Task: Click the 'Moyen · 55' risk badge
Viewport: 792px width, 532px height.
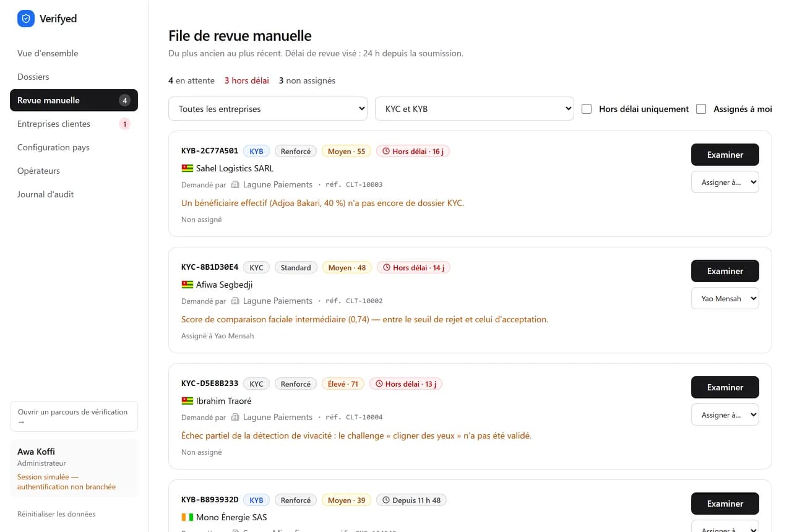Action: tap(346, 152)
